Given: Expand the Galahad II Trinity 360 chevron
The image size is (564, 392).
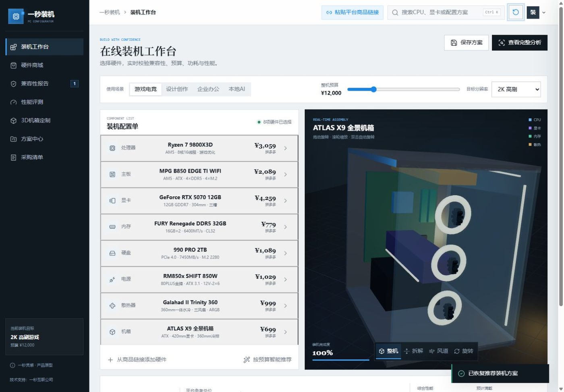Looking at the screenshot, I should coord(285,305).
